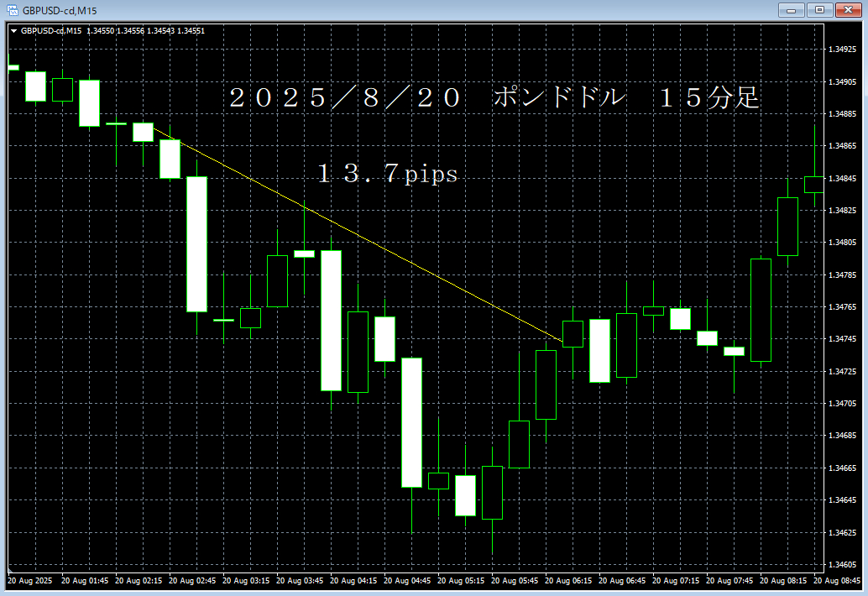
Task: Click the chart window icon in title bar
Action: point(13,10)
